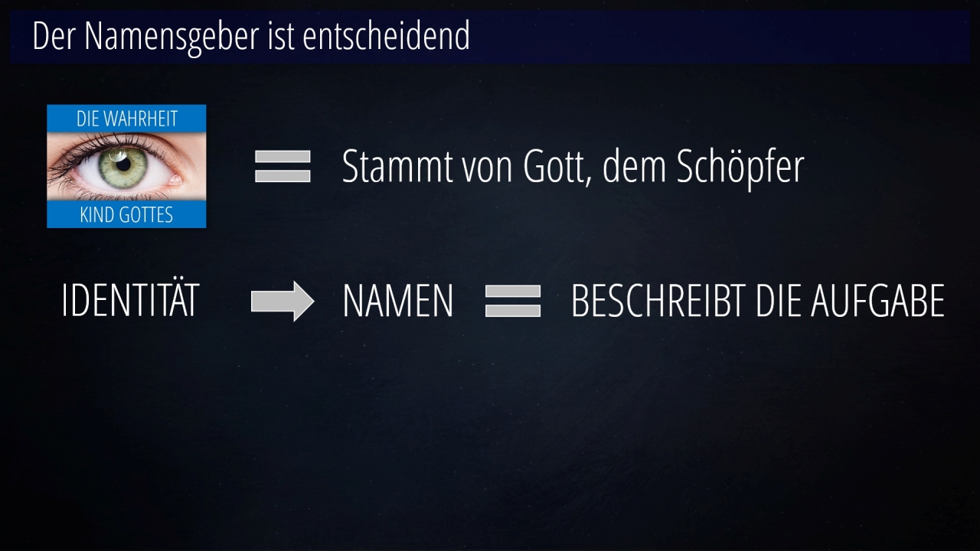Screen dimensions: 980x551
Task: Click the word Stammt
Action: (x=397, y=166)
